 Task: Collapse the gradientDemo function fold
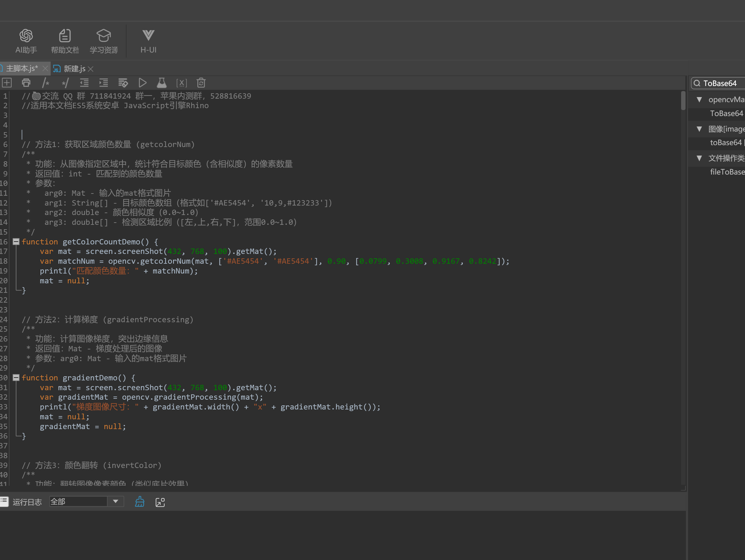(x=16, y=378)
